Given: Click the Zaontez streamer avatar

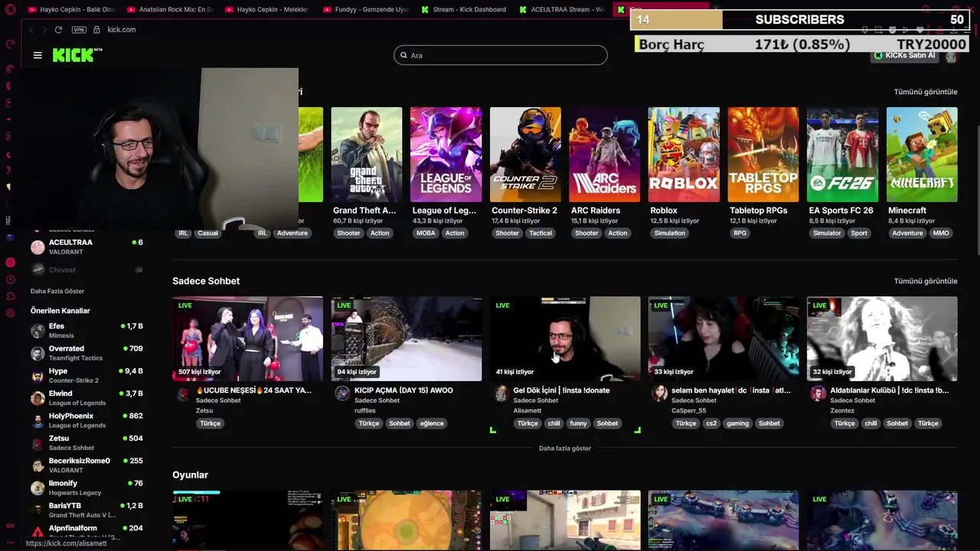Looking at the screenshot, I should pos(818,393).
